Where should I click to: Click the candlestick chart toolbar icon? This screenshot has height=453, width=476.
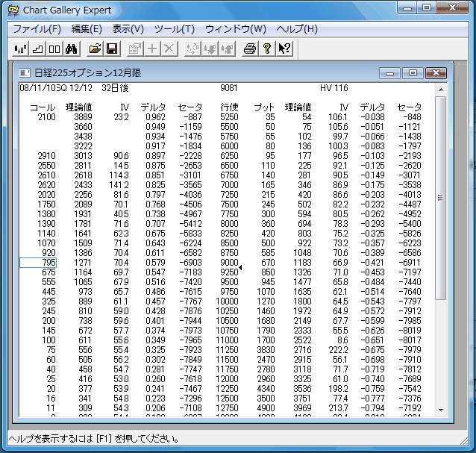pos(21,49)
